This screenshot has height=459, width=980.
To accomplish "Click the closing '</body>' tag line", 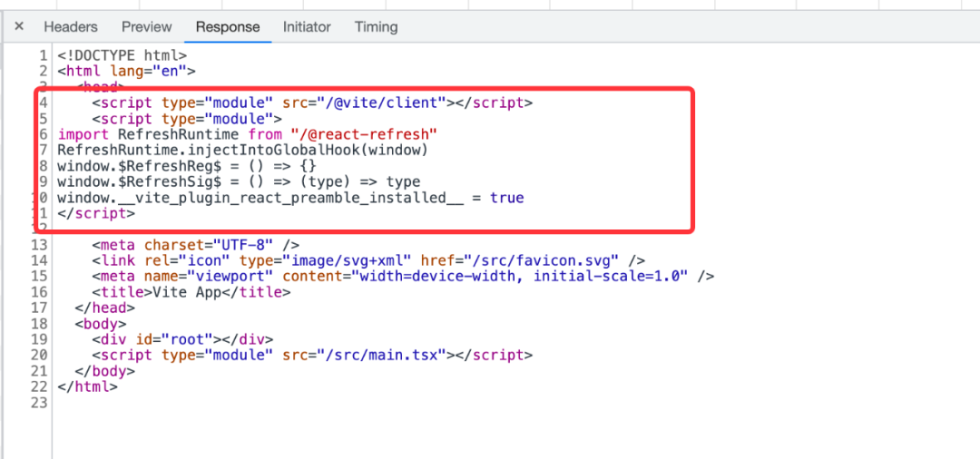I will tap(105, 371).
